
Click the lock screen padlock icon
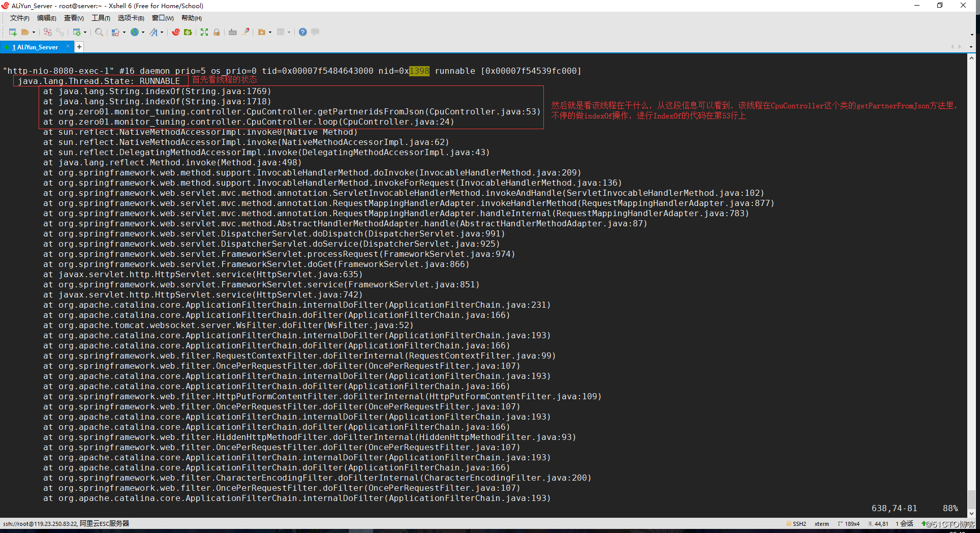coord(217,32)
